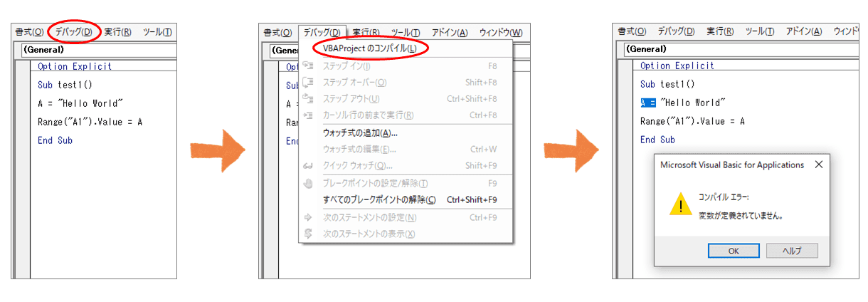The height and width of the screenshot is (302, 868).
Task: Open ツール(T) menu in the left editor
Action: click(157, 32)
